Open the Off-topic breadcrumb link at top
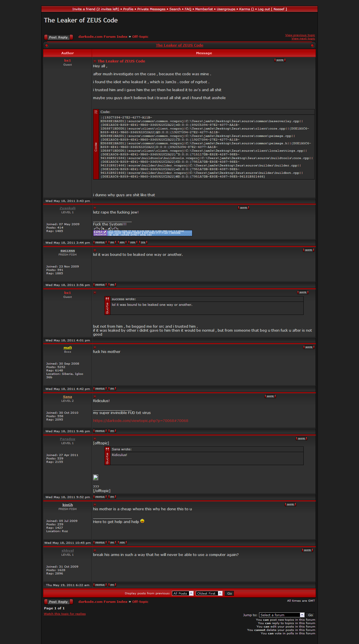Image resolution: width=359 pixels, height=644 pixels. [140, 37]
